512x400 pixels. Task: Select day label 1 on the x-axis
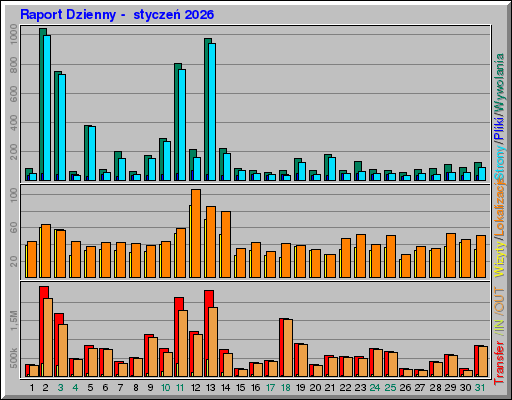click(x=32, y=388)
